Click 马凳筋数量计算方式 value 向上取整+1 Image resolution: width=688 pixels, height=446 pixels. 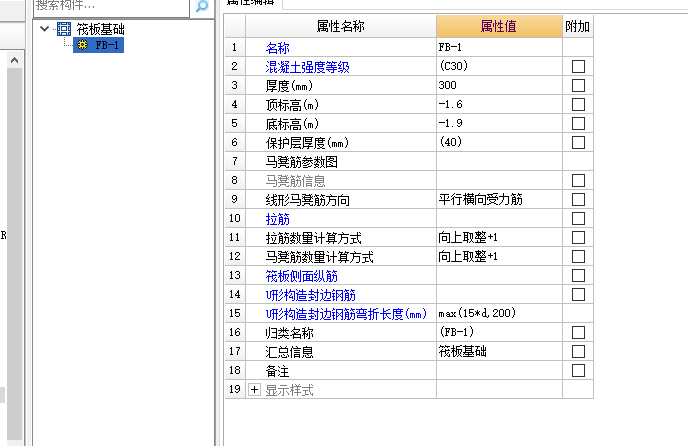coord(499,256)
